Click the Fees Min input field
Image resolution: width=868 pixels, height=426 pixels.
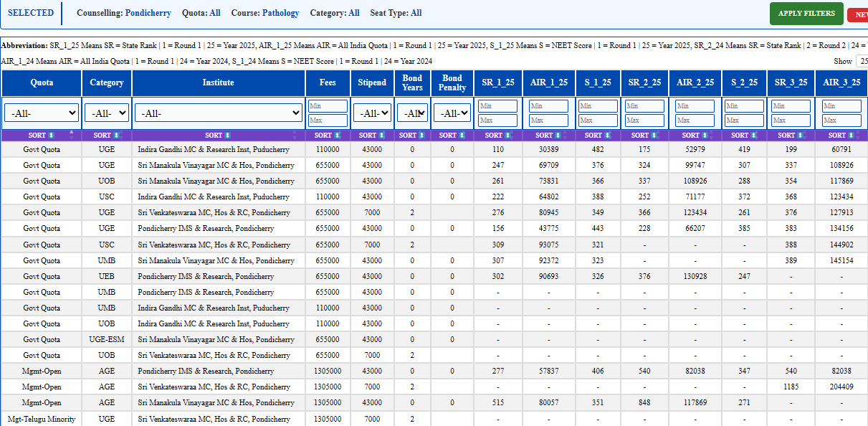pos(328,106)
